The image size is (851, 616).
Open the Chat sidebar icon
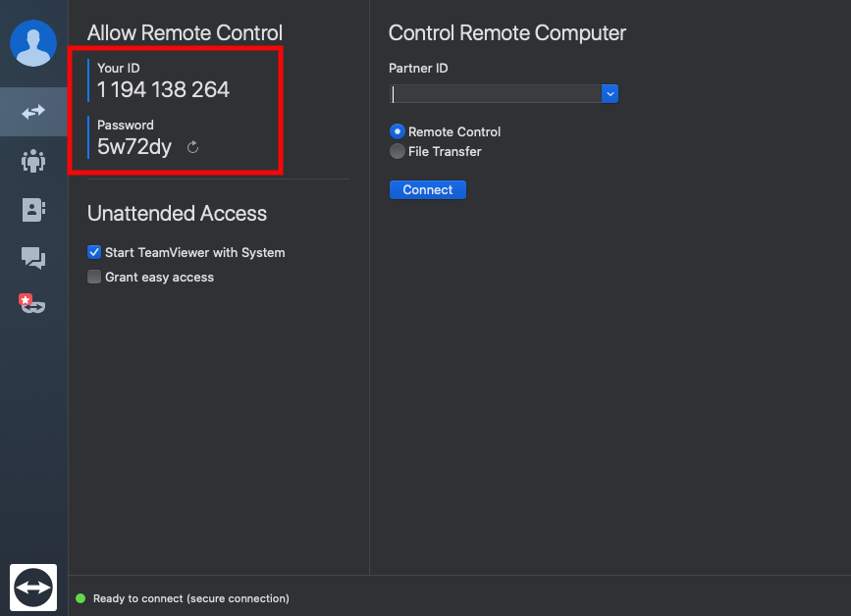tap(33, 258)
